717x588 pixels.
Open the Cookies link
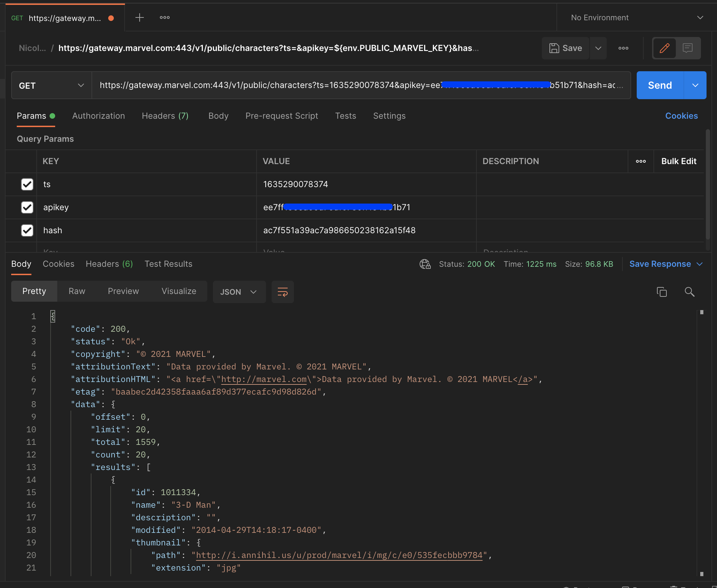(681, 116)
